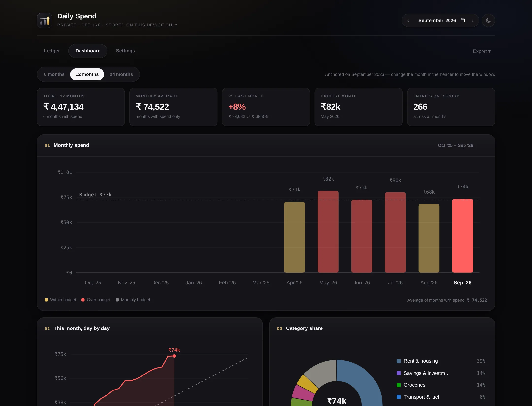Click the Groceries green swatch
Image resolution: width=532 pixels, height=406 pixels.
click(x=399, y=385)
